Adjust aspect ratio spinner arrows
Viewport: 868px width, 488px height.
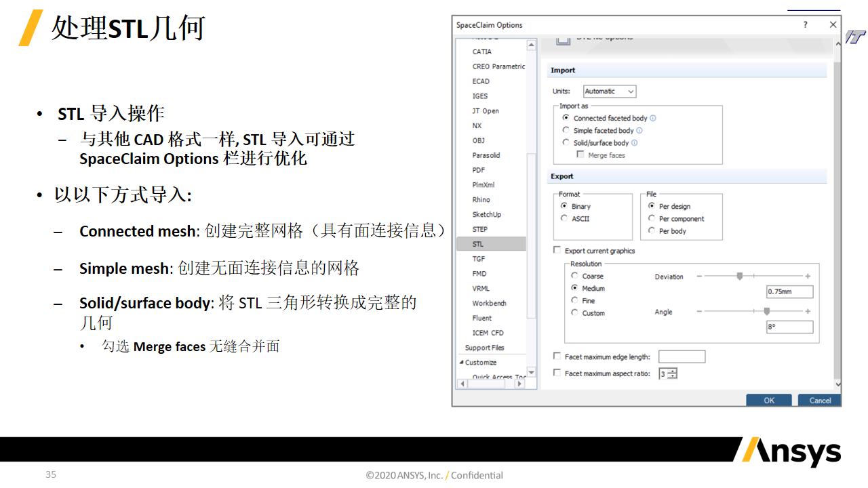673,373
